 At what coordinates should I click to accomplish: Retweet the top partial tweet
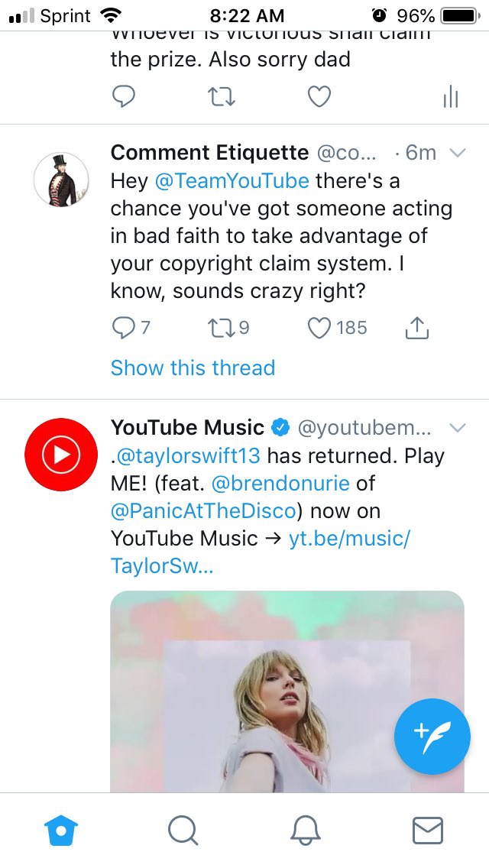tap(221, 97)
